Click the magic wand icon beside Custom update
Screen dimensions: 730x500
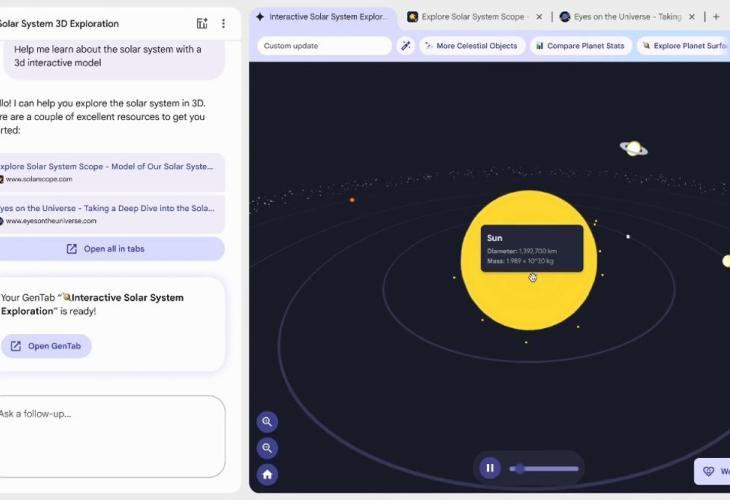click(x=406, y=46)
